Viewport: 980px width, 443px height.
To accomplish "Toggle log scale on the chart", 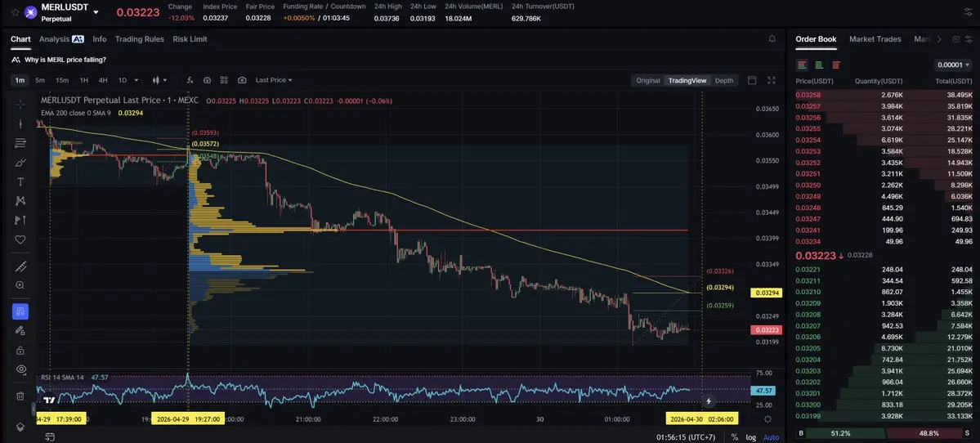I will tap(750, 437).
